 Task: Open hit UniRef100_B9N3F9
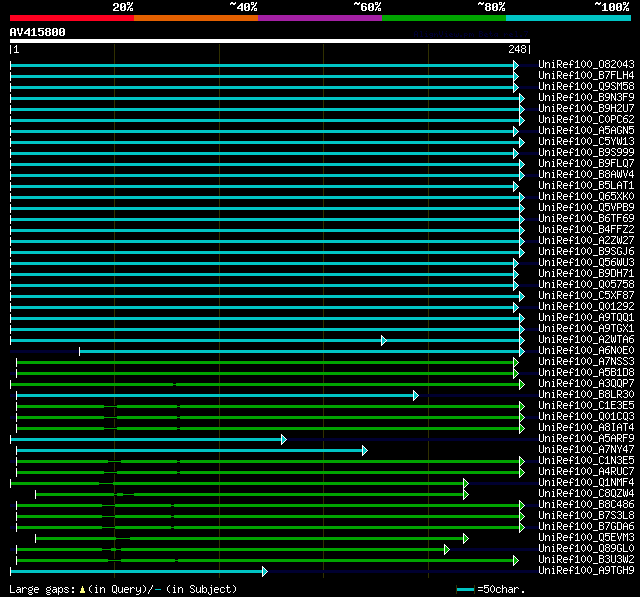586,98
